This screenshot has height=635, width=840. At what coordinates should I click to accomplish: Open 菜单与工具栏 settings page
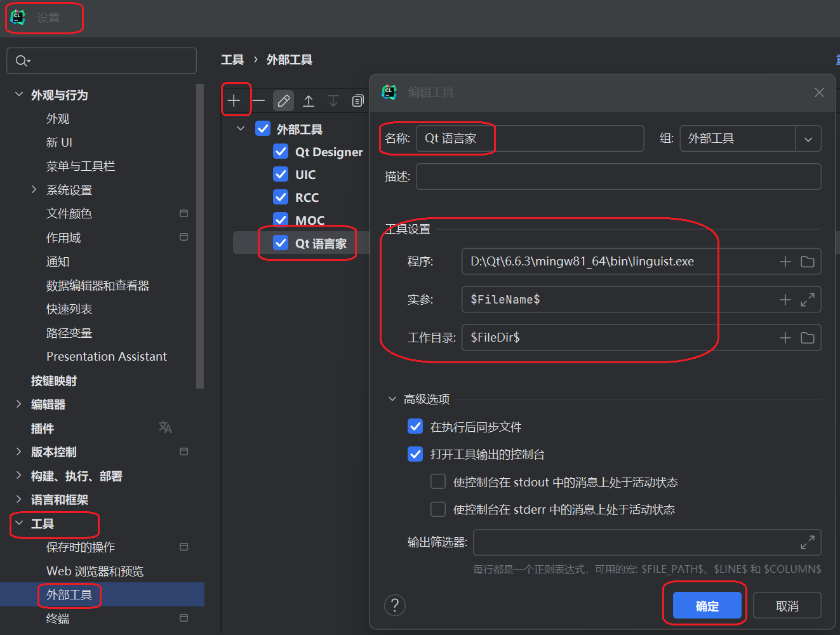pos(81,166)
